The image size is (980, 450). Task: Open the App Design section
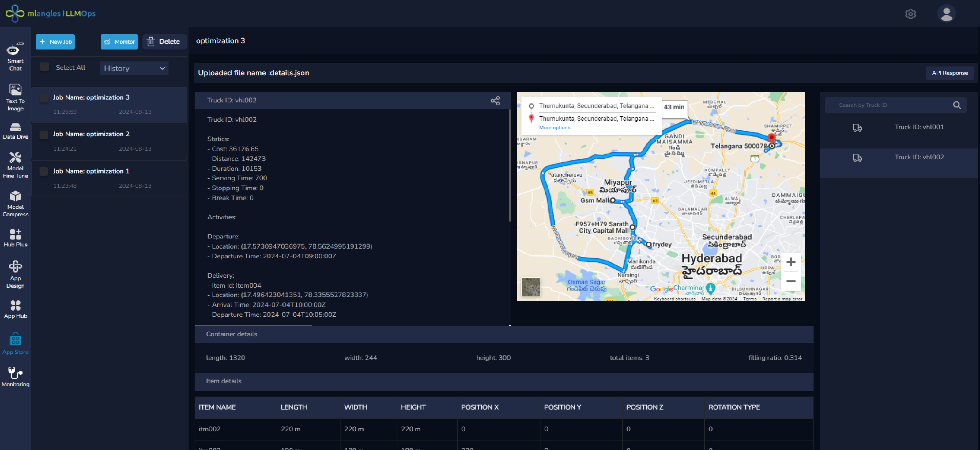coord(15,274)
